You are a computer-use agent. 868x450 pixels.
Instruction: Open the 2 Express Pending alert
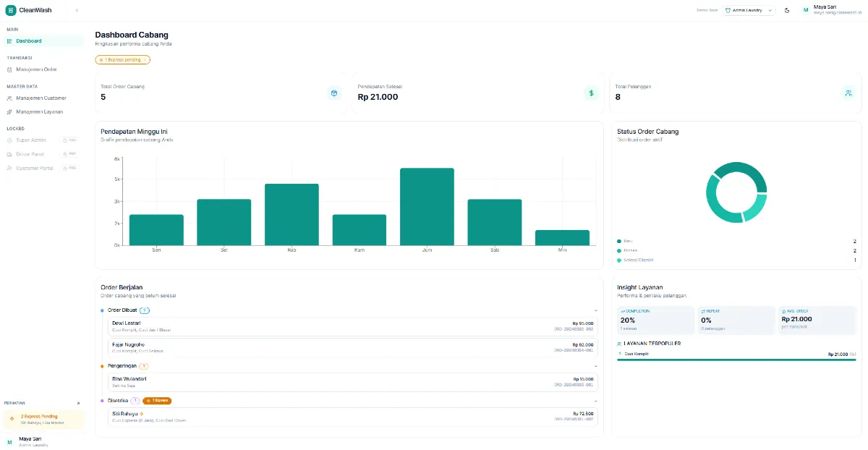click(43, 420)
